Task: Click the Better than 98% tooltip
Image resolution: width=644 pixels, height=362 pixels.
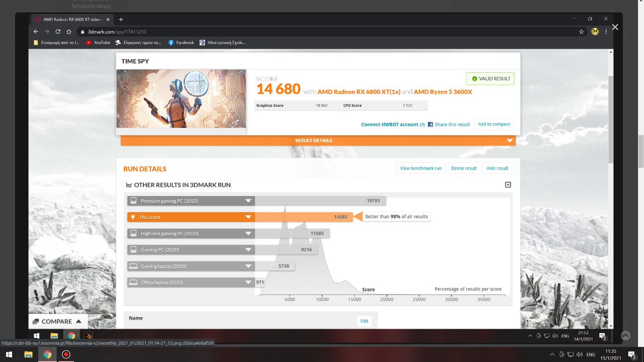Action: (x=396, y=216)
